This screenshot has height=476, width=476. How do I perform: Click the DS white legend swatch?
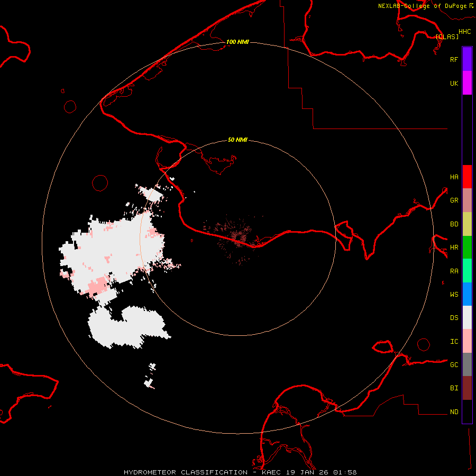pyautogui.click(x=467, y=317)
